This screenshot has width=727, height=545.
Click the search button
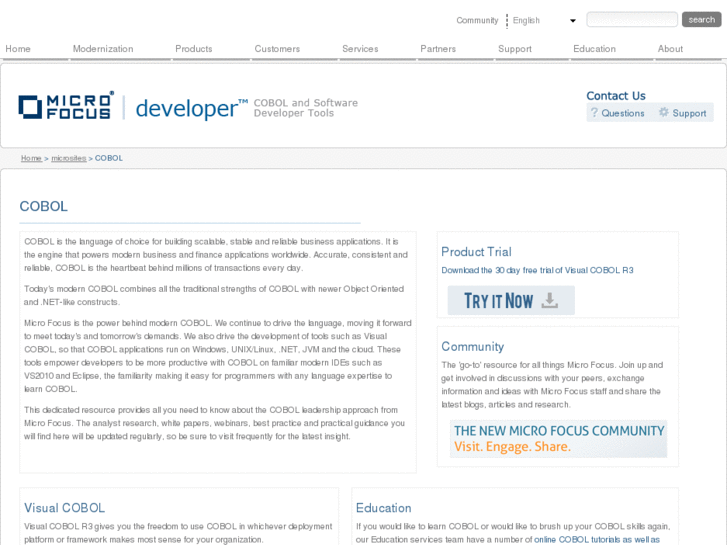[x=701, y=19]
